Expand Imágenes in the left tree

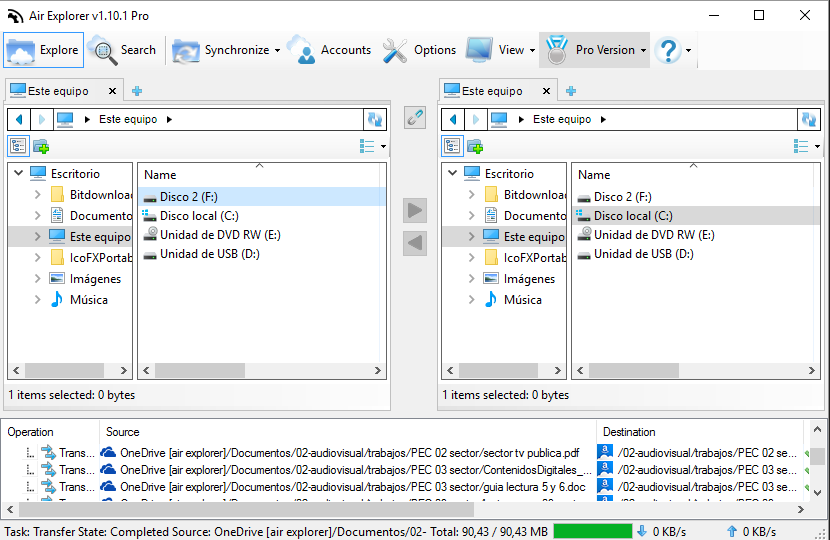tap(38, 278)
